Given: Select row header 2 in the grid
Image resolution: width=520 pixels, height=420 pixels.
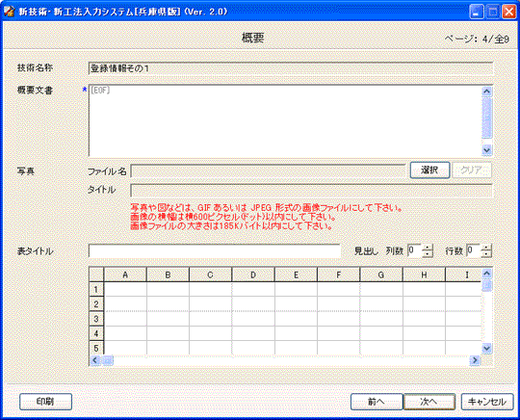Looking at the screenshot, I should click(96, 303).
